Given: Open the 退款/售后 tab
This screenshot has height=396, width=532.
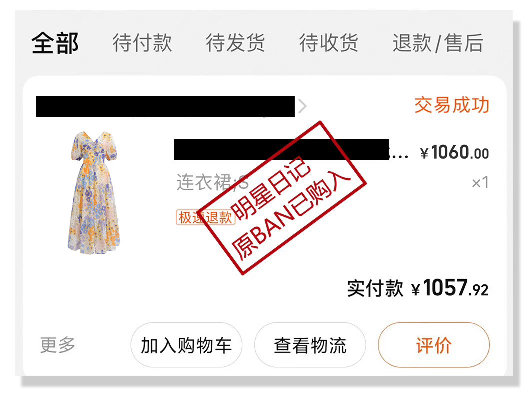Looking at the screenshot, I should (x=438, y=43).
